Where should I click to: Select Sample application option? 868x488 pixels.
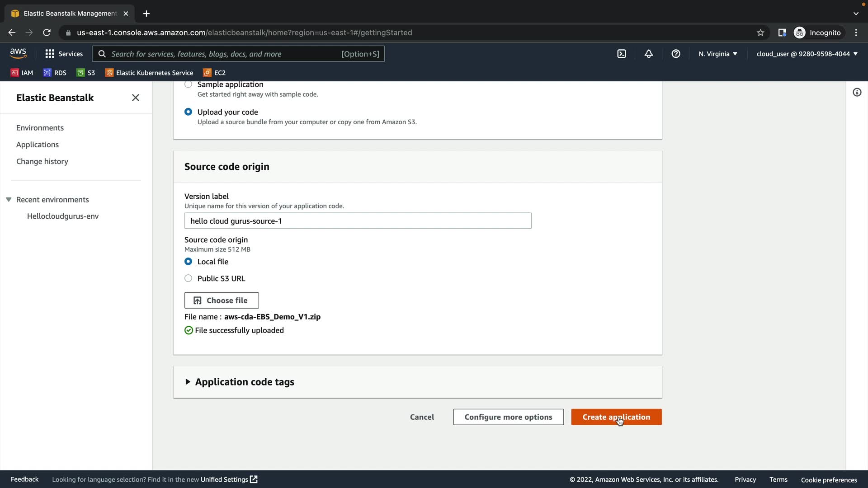point(189,84)
